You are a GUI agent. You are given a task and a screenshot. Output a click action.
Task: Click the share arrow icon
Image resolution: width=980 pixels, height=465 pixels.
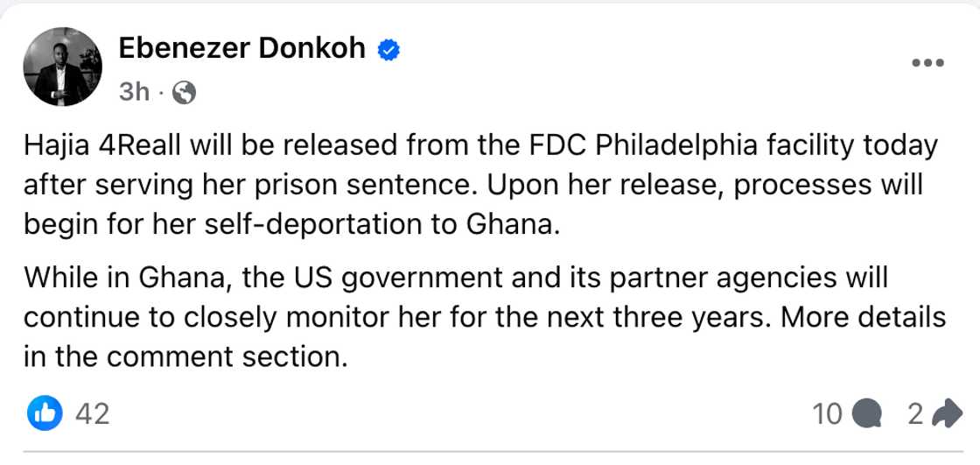[947, 413]
